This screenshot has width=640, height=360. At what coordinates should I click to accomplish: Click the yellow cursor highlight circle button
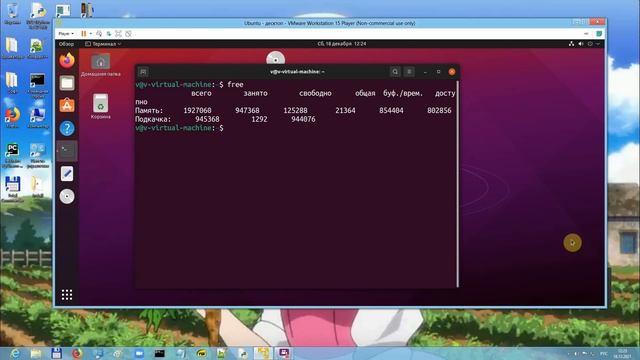[x=572, y=243]
